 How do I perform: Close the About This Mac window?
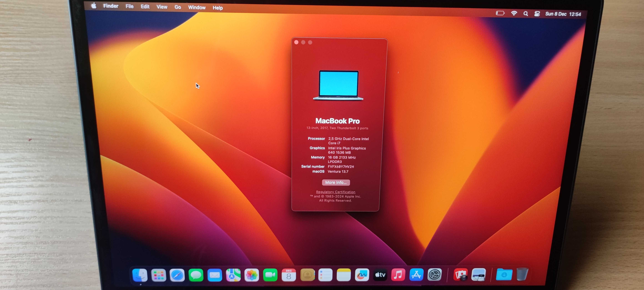[296, 42]
